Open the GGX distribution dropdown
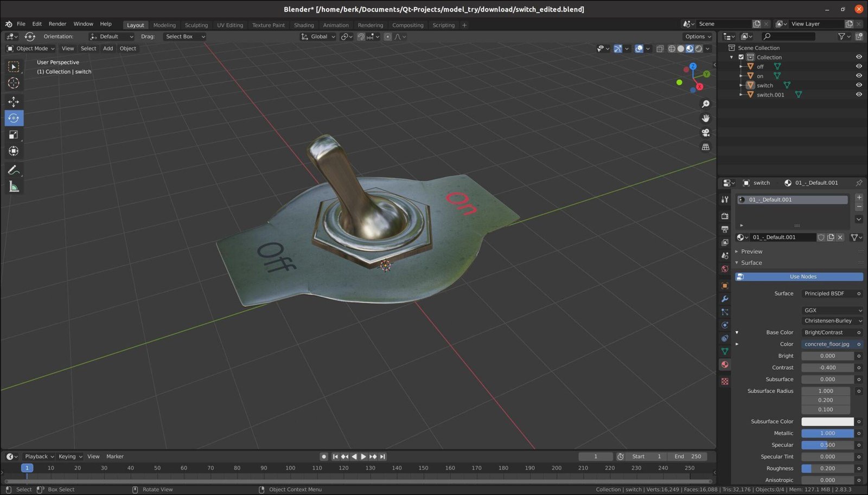The height and width of the screenshot is (495, 868). pyautogui.click(x=832, y=310)
